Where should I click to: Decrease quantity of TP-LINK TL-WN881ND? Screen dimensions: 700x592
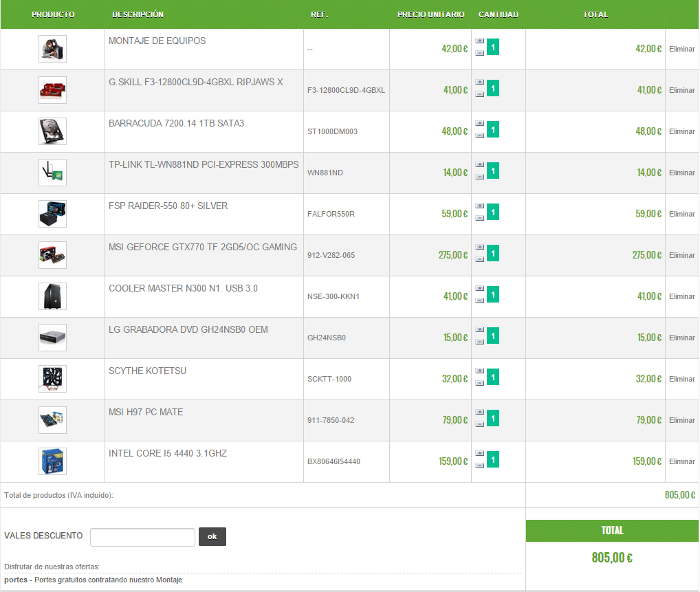pyautogui.click(x=479, y=177)
